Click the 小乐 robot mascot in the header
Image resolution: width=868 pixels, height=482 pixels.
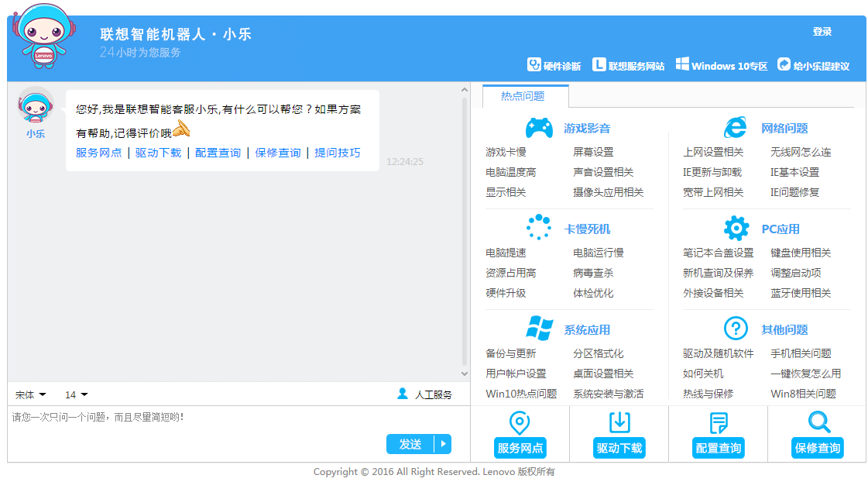[x=43, y=36]
